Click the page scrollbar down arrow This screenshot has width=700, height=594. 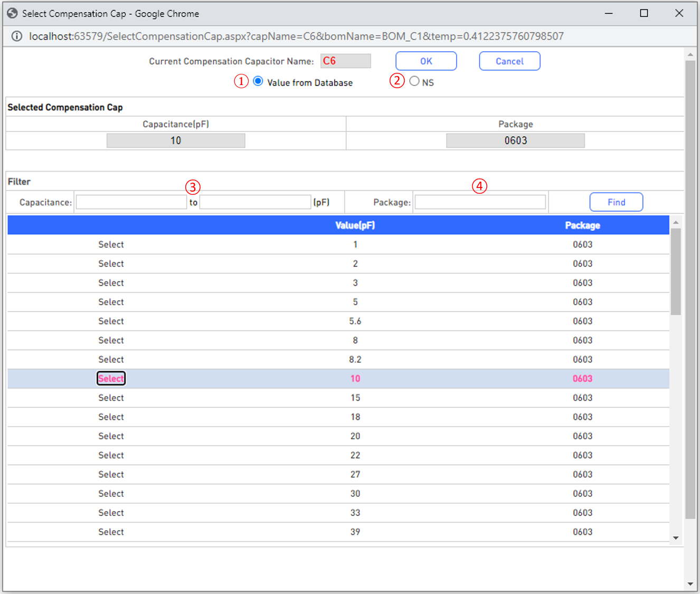coord(690,584)
